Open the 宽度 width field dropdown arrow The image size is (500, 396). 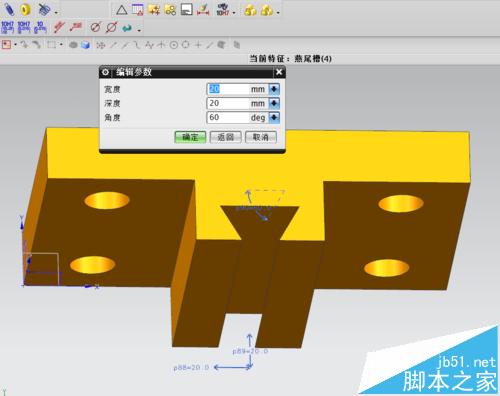tap(274, 89)
